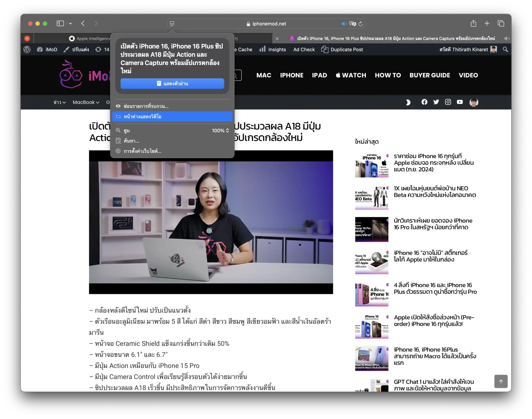Open the BUYER GUIDE nav link
This screenshot has width=532, height=419.
click(x=430, y=75)
